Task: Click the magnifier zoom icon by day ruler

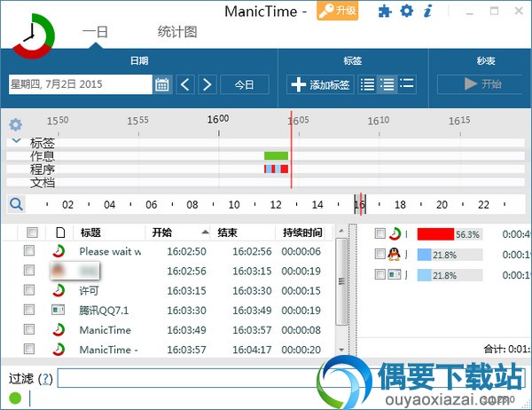Action: [x=16, y=204]
